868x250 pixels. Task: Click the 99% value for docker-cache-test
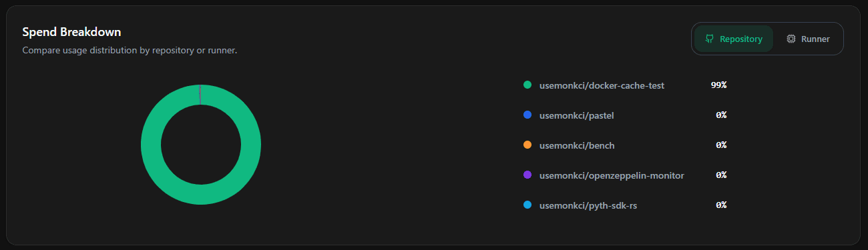click(718, 85)
